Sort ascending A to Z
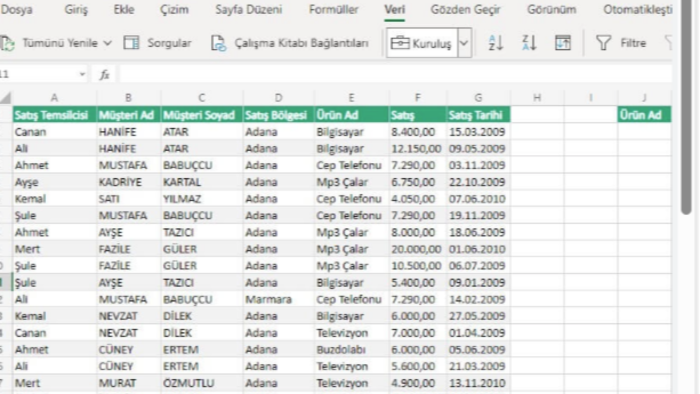The image size is (700, 394). pyautogui.click(x=496, y=43)
